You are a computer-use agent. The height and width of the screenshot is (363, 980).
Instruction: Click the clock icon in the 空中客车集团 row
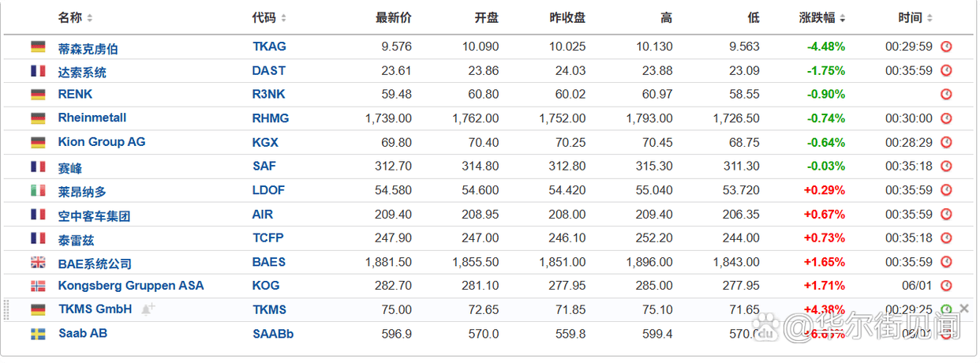946,214
